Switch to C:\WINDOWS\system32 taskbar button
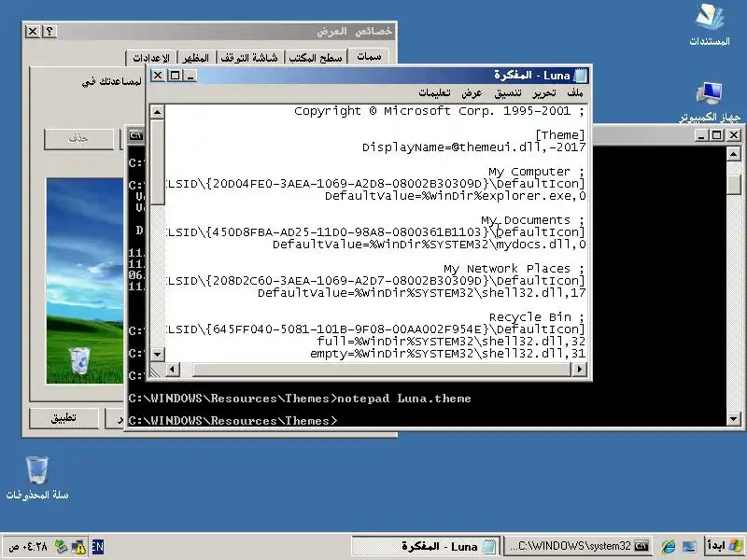This screenshot has height=560, width=747. [578, 546]
